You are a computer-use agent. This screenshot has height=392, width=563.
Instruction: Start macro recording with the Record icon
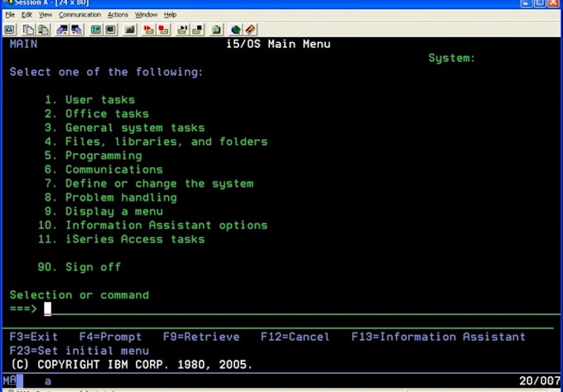(x=148, y=30)
